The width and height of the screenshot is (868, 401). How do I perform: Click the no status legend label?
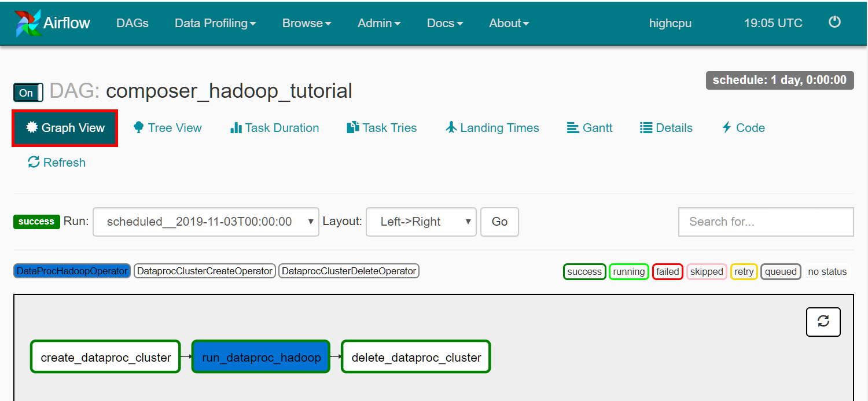827,271
